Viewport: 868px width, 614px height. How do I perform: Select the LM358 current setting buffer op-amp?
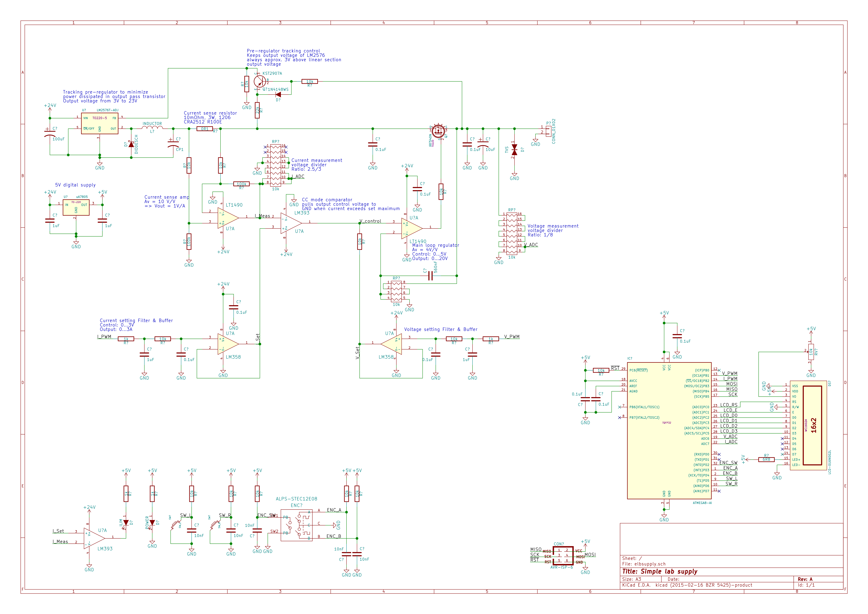pyautogui.click(x=228, y=344)
